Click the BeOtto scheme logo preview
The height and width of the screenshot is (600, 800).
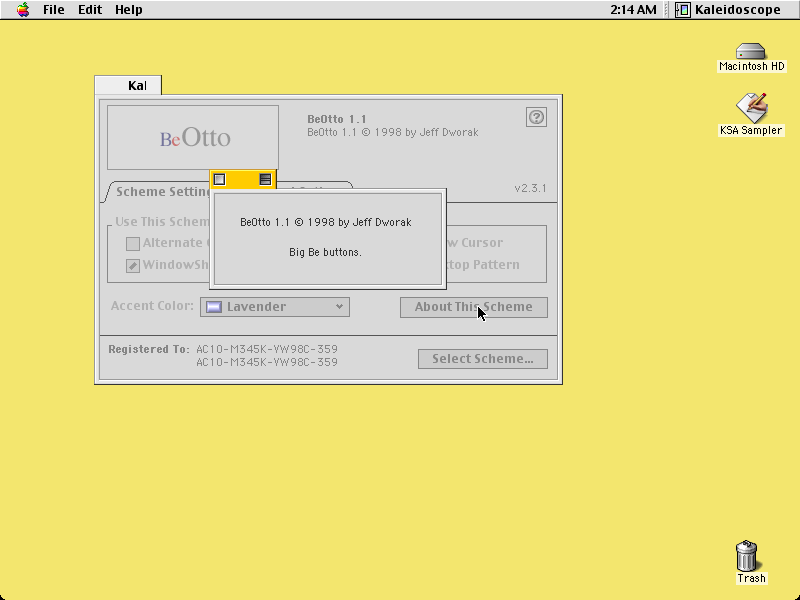click(x=193, y=137)
